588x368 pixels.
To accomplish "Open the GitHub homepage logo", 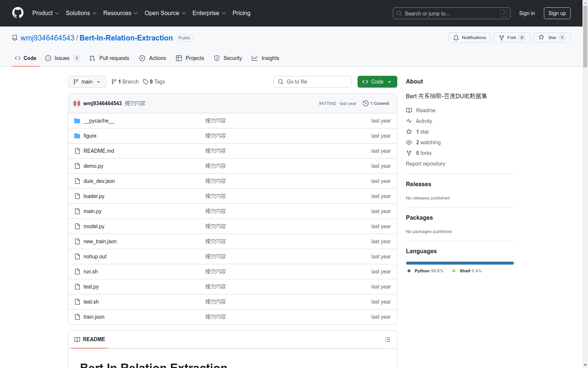I will tap(18, 13).
